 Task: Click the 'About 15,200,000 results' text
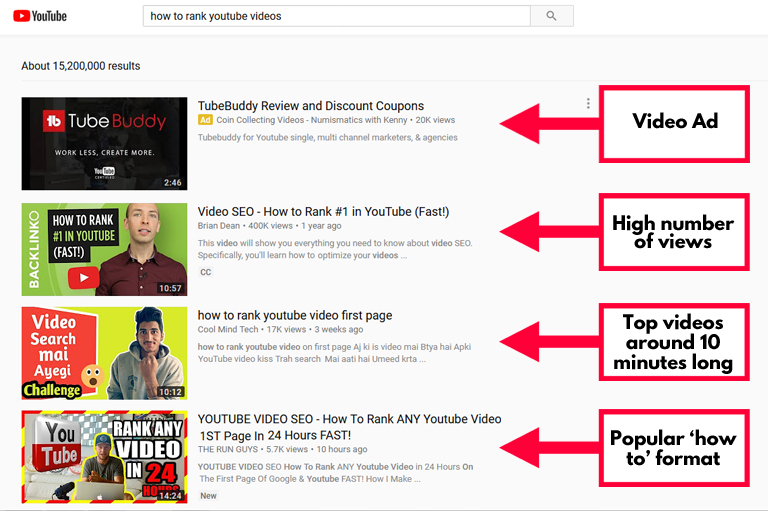pyautogui.click(x=81, y=66)
